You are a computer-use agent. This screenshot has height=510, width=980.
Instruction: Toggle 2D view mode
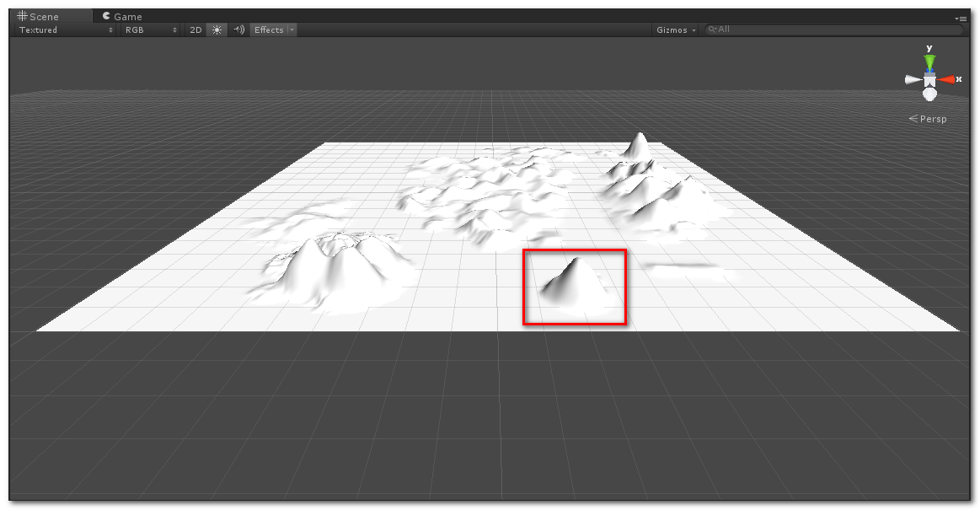coord(195,30)
